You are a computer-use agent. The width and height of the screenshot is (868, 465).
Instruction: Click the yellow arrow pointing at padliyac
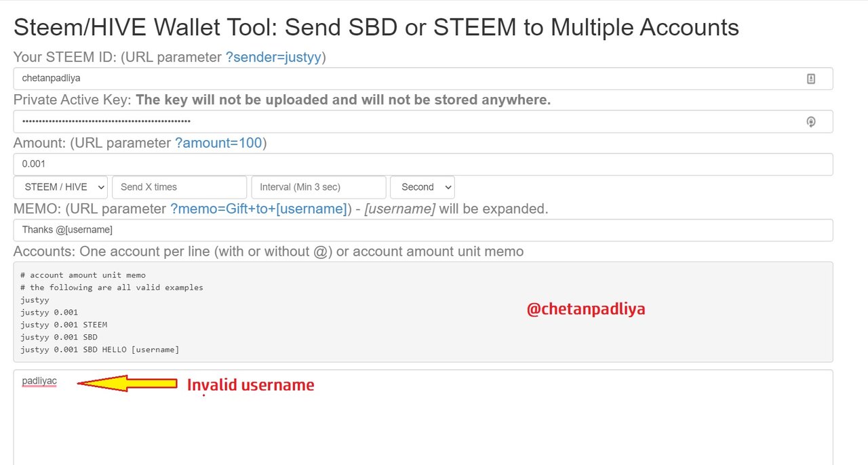point(127,384)
